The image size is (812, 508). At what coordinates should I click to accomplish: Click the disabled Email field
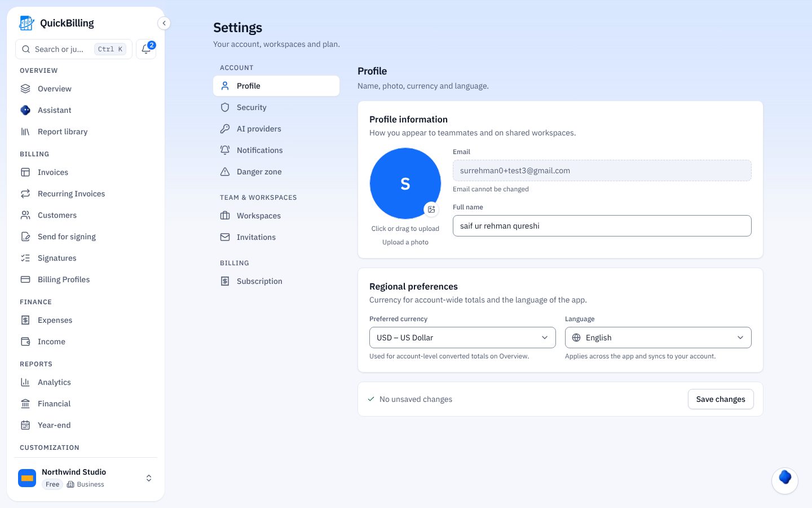(602, 170)
